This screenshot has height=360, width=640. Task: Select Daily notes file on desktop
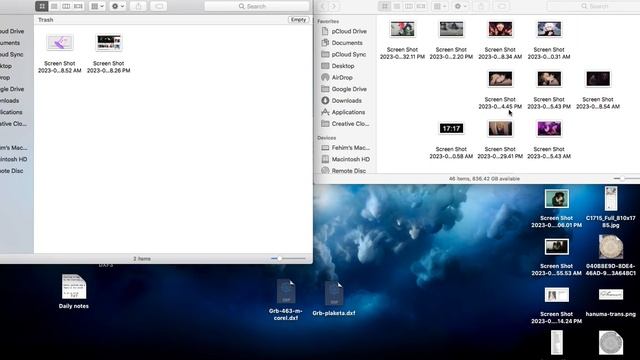point(74,291)
